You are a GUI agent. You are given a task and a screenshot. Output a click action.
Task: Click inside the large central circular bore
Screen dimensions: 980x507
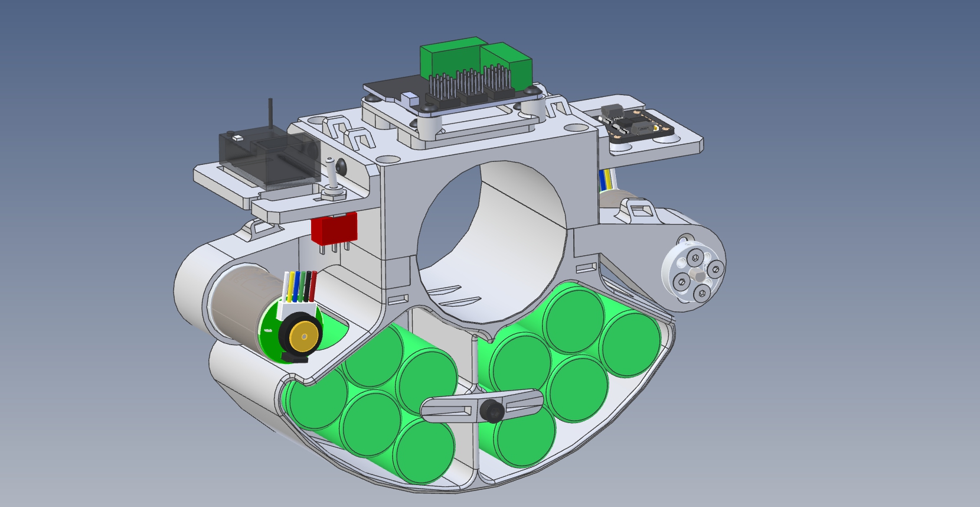492,241
